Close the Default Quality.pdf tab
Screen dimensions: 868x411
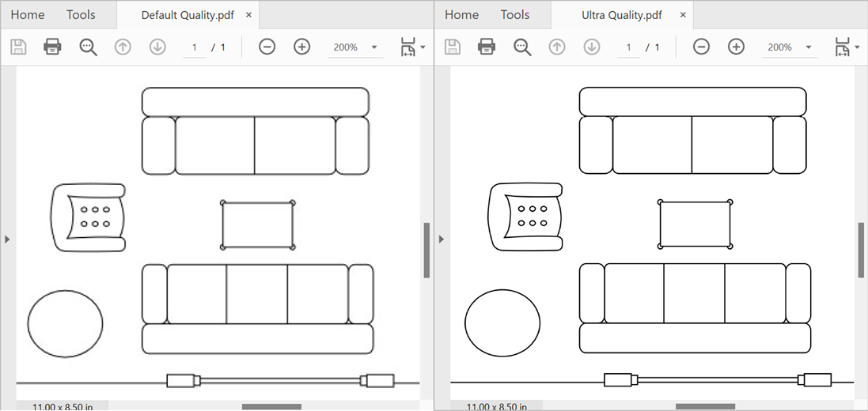pos(248,15)
